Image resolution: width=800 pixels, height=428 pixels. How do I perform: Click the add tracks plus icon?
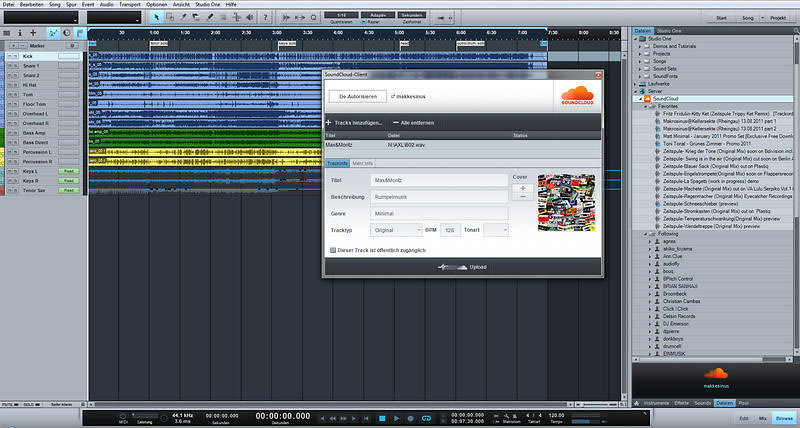coord(33,33)
